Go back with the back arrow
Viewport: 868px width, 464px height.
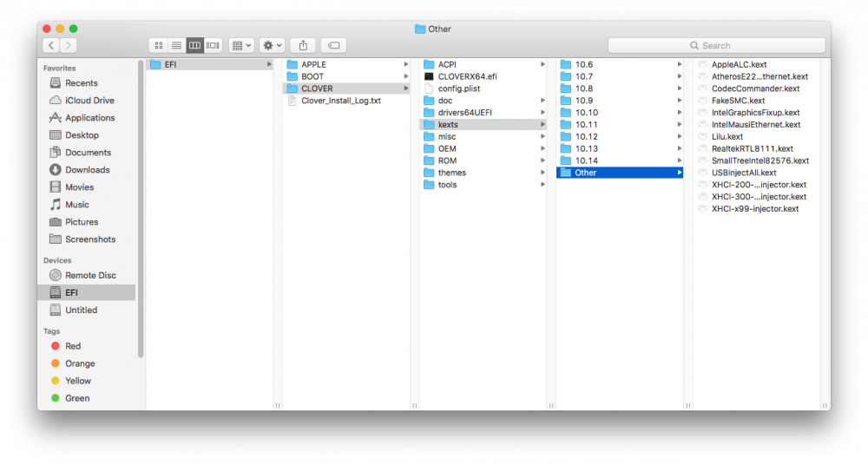(51, 45)
